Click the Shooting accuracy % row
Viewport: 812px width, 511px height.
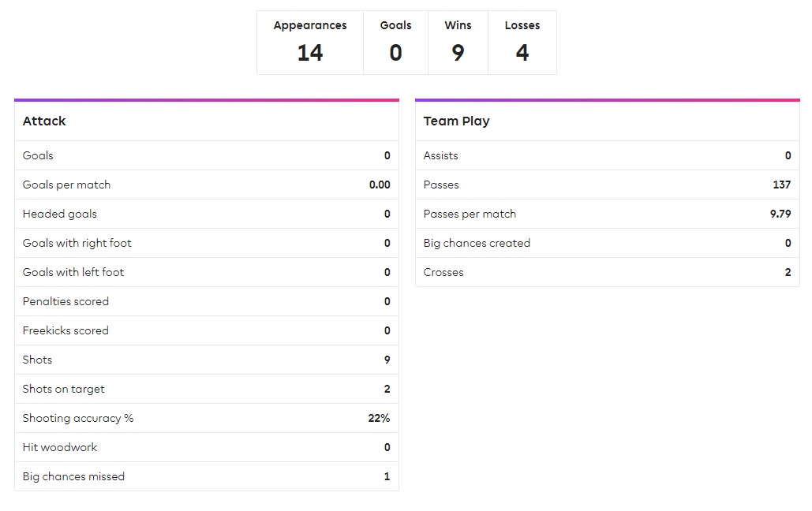(207, 418)
